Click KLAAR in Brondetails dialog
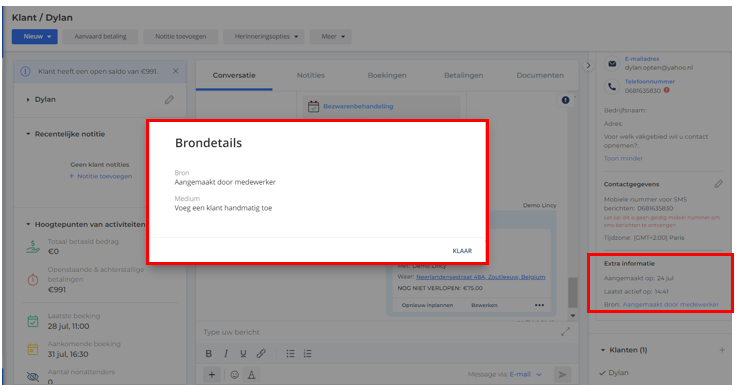 tap(462, 251)
